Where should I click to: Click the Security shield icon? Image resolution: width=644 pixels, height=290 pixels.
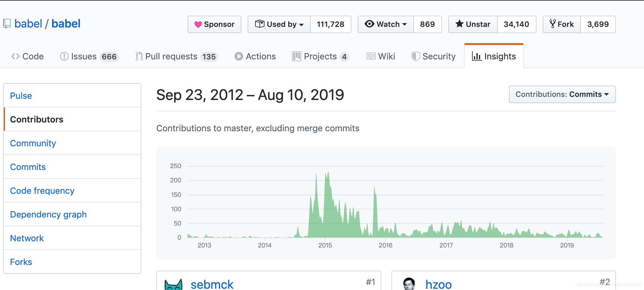(x=415, y=56)
